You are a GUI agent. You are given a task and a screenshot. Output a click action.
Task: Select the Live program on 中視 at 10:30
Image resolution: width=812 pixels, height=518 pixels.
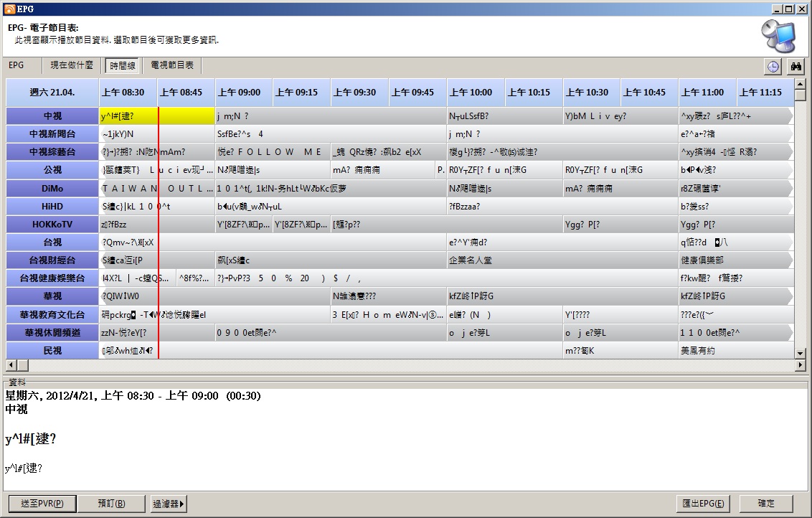(x=620, y=116)
